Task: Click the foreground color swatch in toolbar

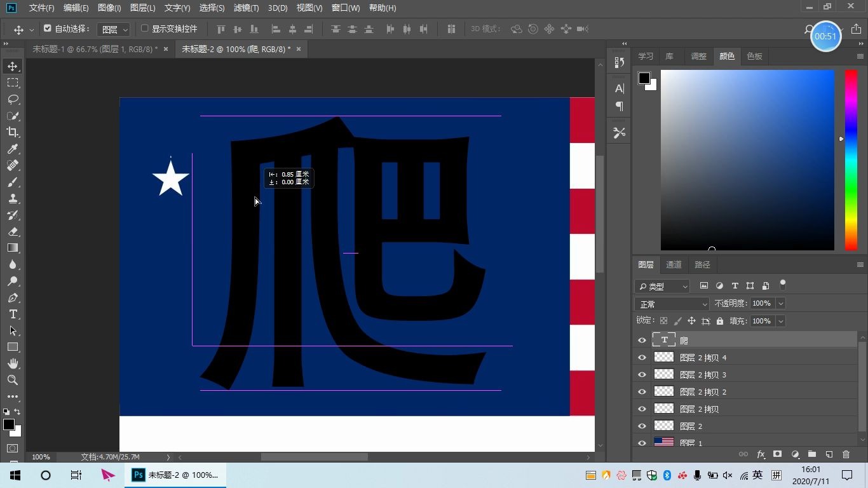Action: pyautogui.click(x=9, y=424)
